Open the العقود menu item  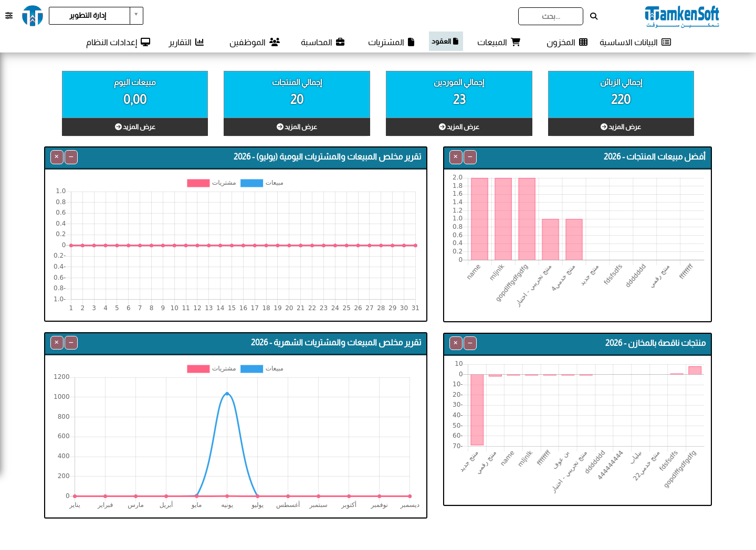(446, 41)
